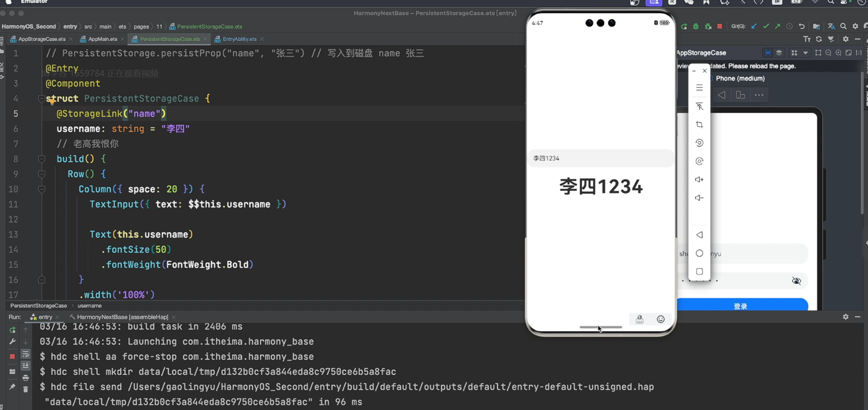Click the font size Tt icon in Previewer
868x410 pixels.
click(807, 39)
